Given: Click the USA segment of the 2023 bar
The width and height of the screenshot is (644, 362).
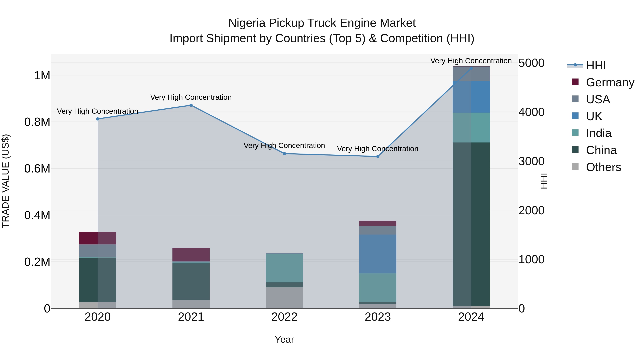Looking at the screenshot, I should coord(378,230).
